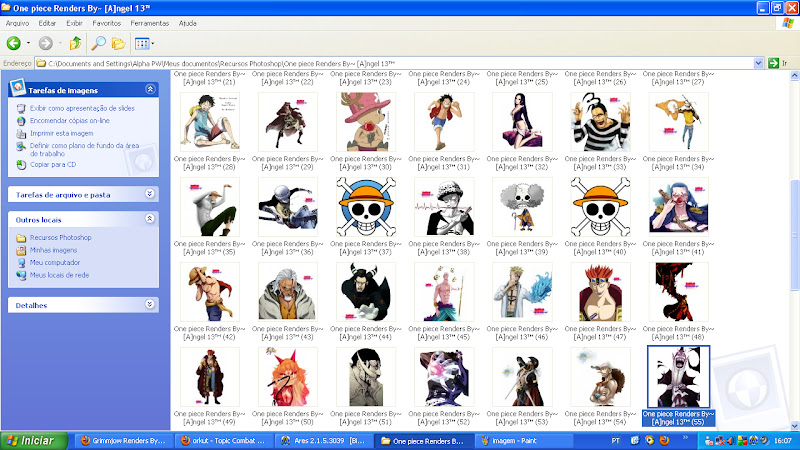
Task: Click the Forward navigation arrow
Action: tap(46, 43)
